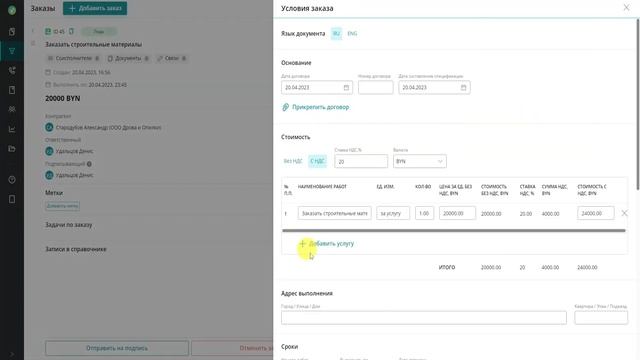Click the services table horizontal scrollbar
This screenshot has height=360, width=640.
pyautogui.click(x=453, y=231)
